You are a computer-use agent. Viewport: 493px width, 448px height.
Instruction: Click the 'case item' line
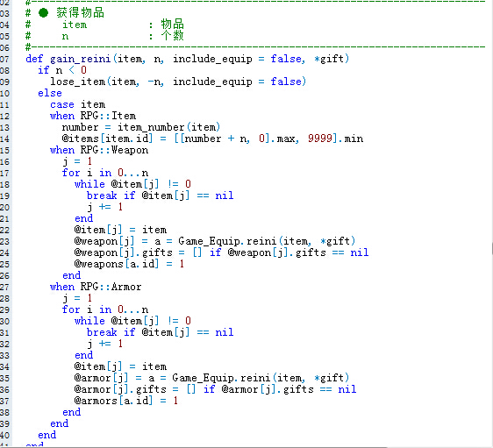[x=78, y=104]
